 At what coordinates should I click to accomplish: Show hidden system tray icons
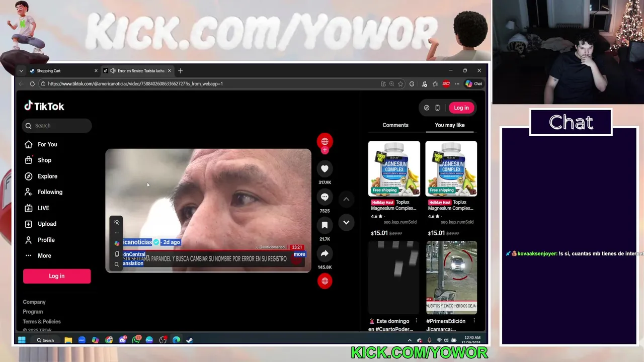tap(410, 340)
